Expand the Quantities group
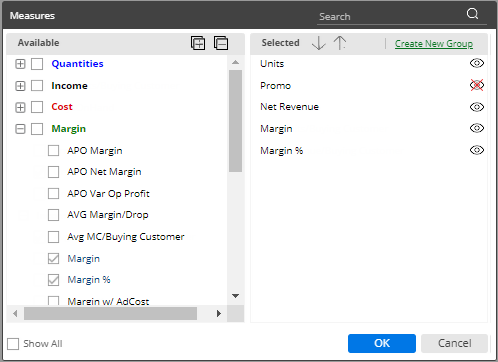This screenshot has height=362, width=498. (x=20, y=64)
